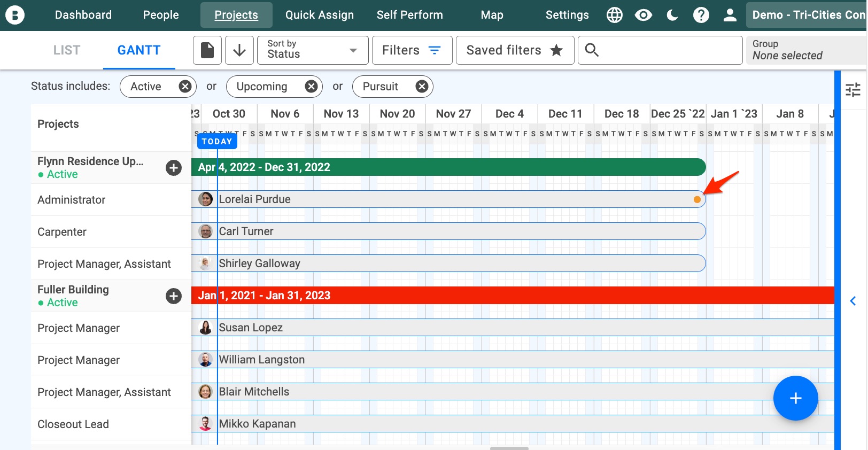Click Blair Mitchells allocation bar
This screenshot has height=450, width=868.
click(x=513, y=392)
